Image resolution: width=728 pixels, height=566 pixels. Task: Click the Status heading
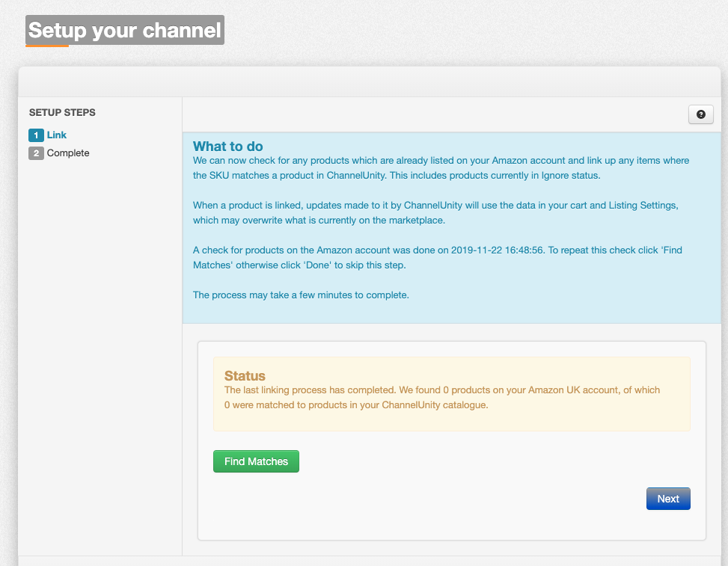[245, 375]
